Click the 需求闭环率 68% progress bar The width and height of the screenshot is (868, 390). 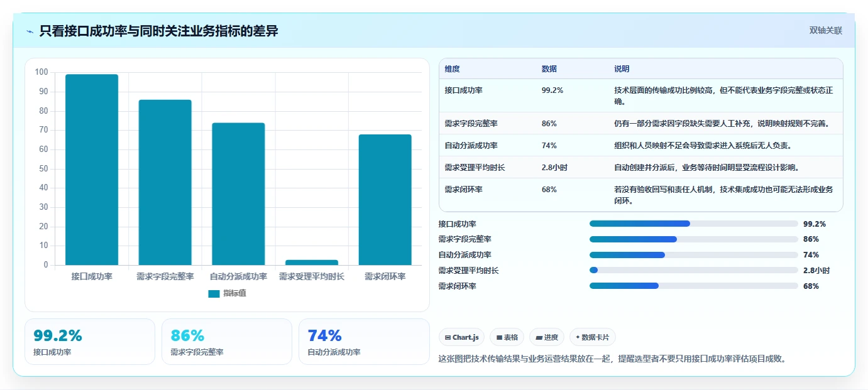[693, 286]
